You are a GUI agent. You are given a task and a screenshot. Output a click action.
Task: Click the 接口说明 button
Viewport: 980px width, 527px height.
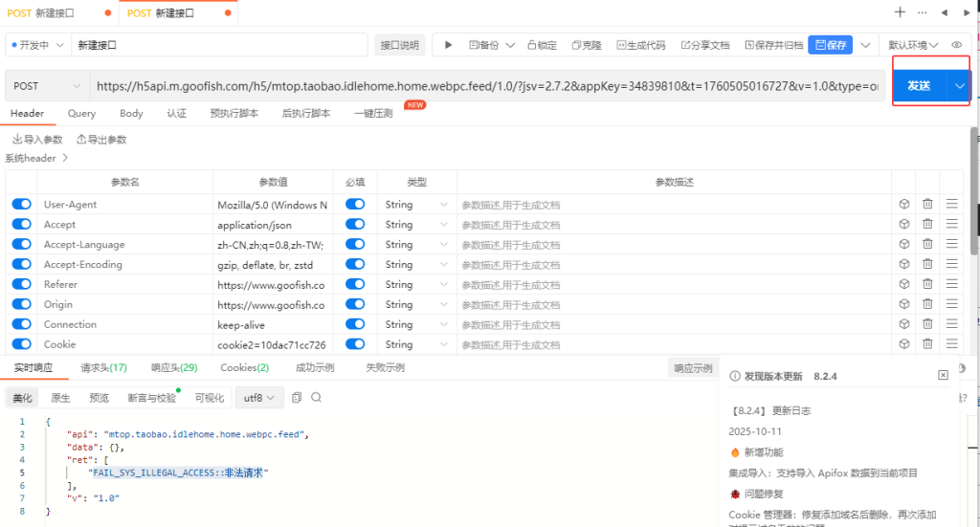(399, 45)
